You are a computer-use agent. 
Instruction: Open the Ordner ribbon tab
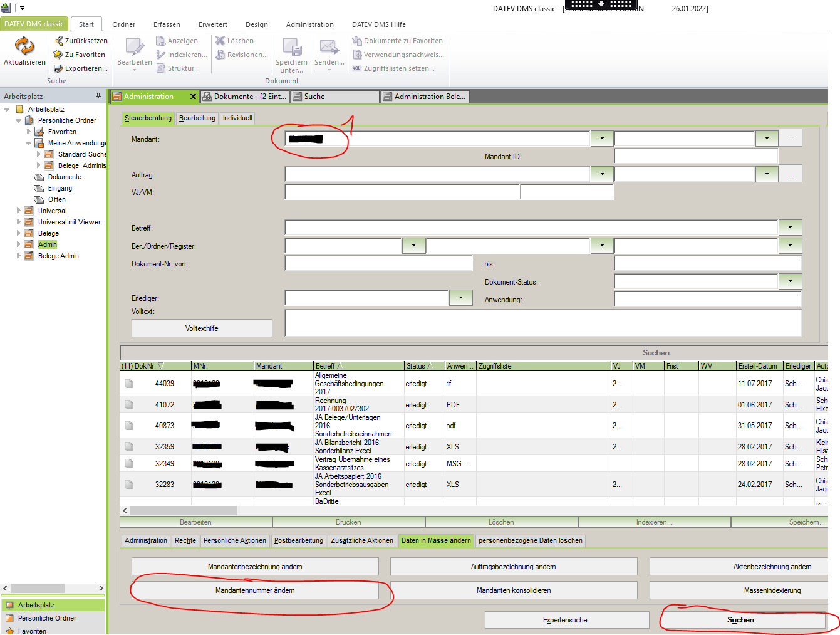124,24
